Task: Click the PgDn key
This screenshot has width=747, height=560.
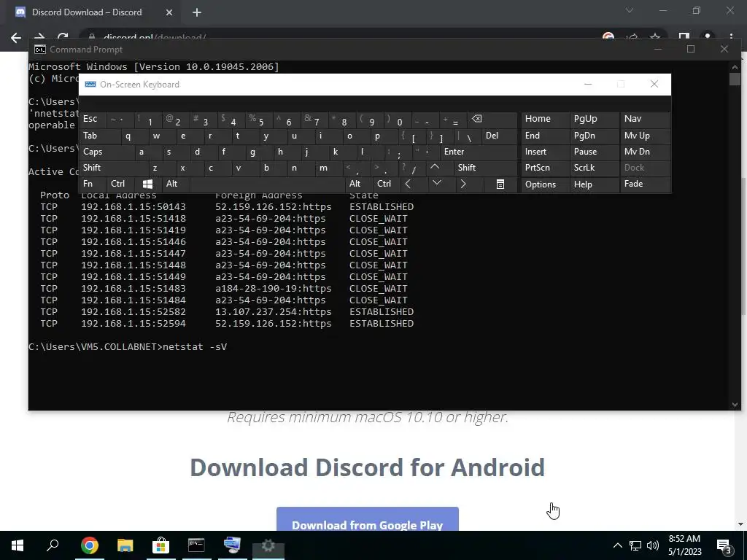Action: pos(594,136)
